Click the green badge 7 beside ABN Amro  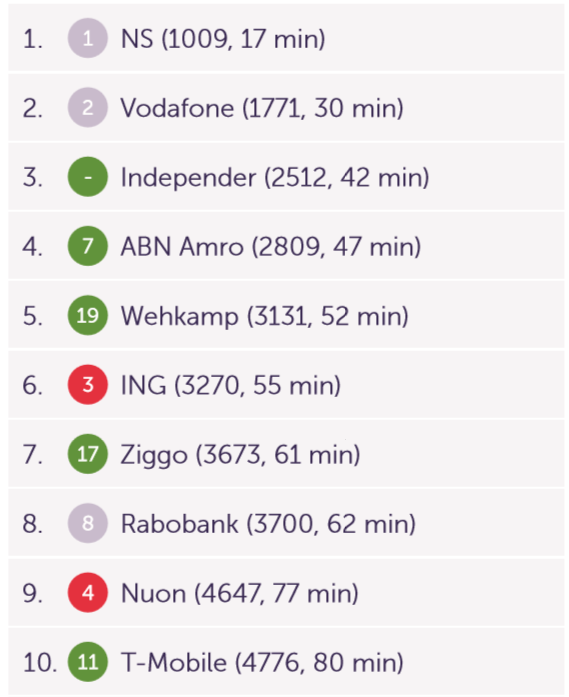(88, 246)
